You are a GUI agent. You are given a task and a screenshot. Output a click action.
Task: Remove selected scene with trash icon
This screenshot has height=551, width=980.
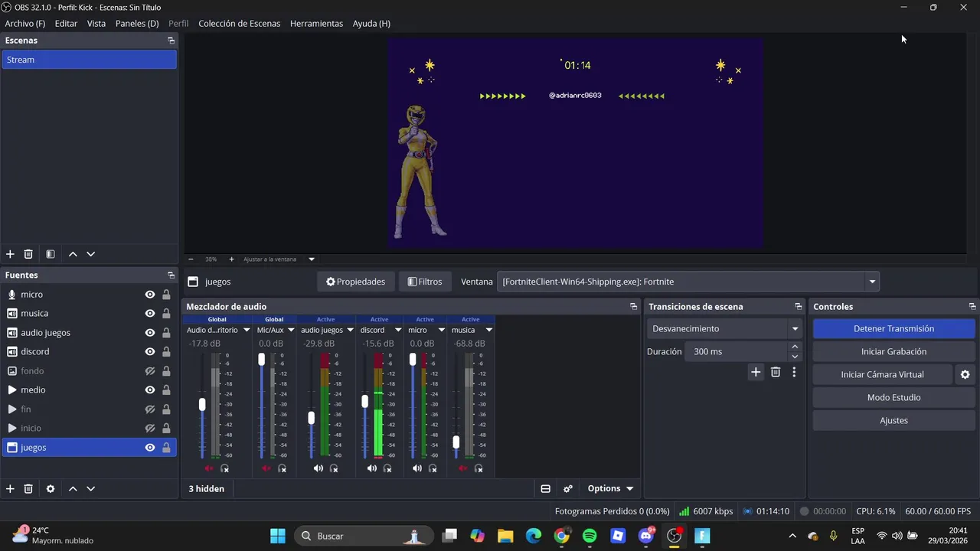pyautogui.click(x=28, y=254)
